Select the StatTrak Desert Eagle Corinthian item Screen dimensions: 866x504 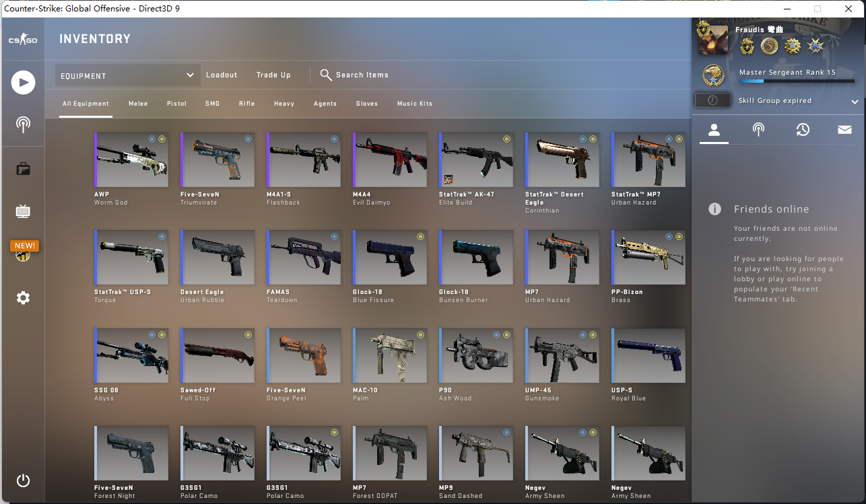562,159
